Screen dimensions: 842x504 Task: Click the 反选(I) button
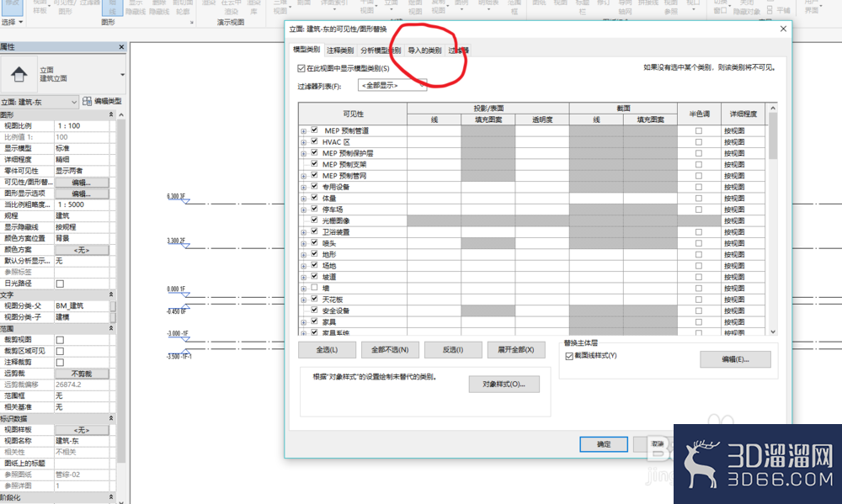click(453, 349)
